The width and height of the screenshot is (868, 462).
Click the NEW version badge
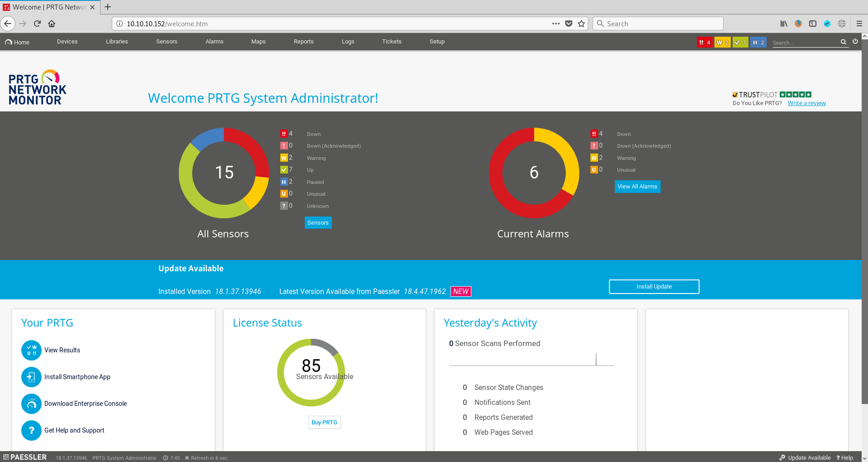(x=461, y=292)
